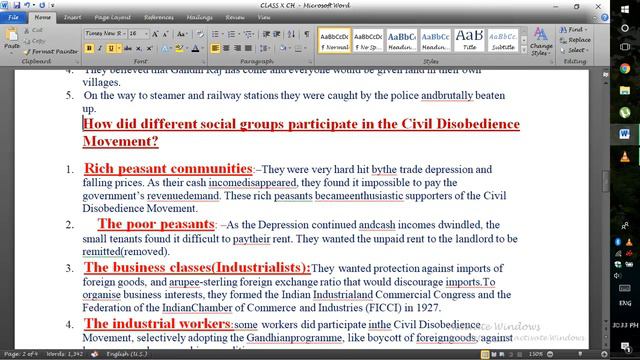640x360 pixels.
Task: Open the Change Styles dropdown
Action: [x=541, y=42]
